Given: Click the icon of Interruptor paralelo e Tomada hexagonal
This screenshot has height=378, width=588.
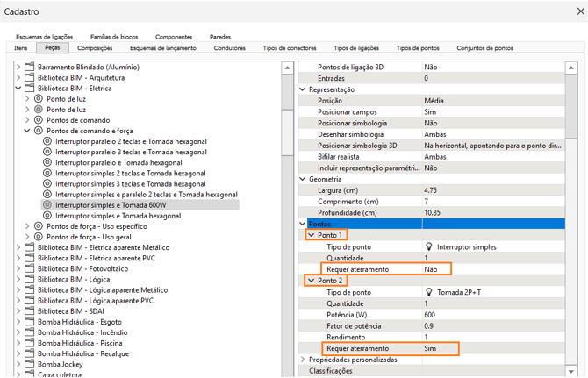Looking at the screenshot, I should 47,162.
